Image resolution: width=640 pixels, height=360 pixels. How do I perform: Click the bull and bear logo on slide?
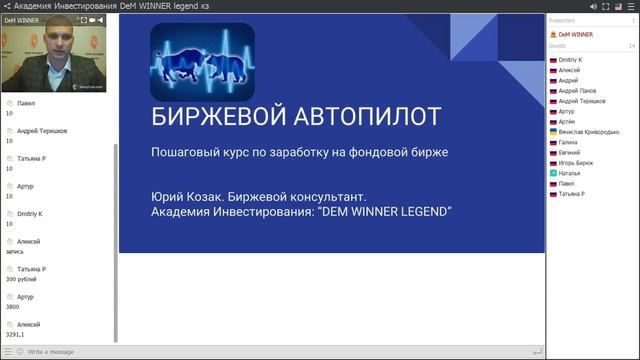202,62
